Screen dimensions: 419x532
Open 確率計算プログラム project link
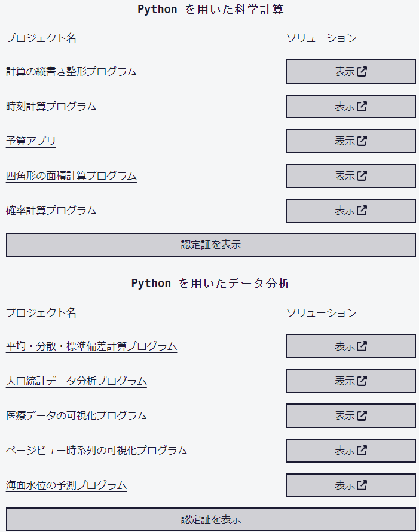tap(51, 211)
